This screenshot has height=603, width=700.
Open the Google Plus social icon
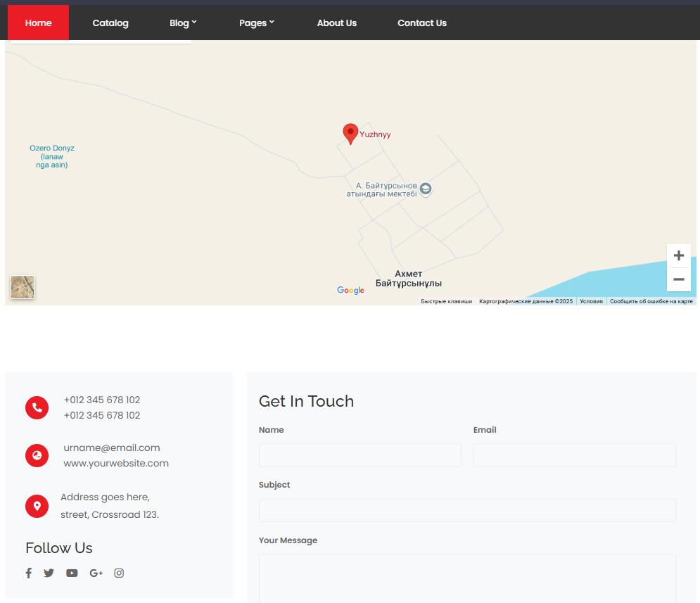pyautogui.click(x=96, y=573)
